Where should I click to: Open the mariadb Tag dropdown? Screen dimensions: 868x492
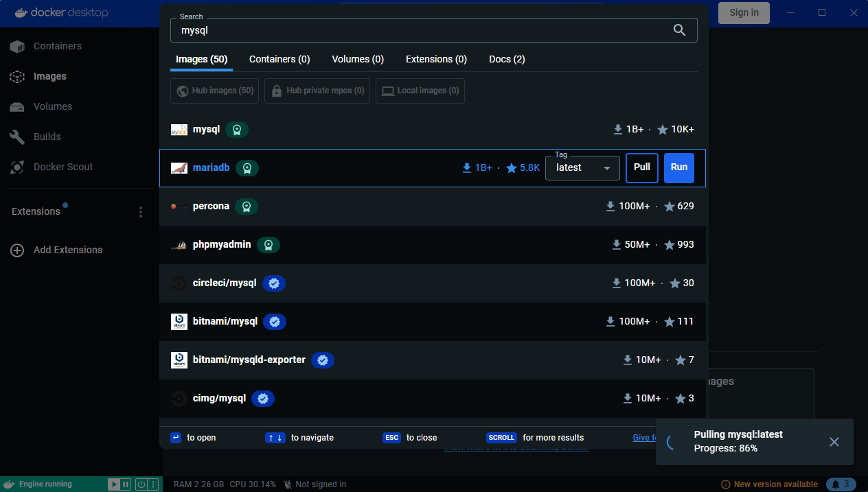click(582, 168)
